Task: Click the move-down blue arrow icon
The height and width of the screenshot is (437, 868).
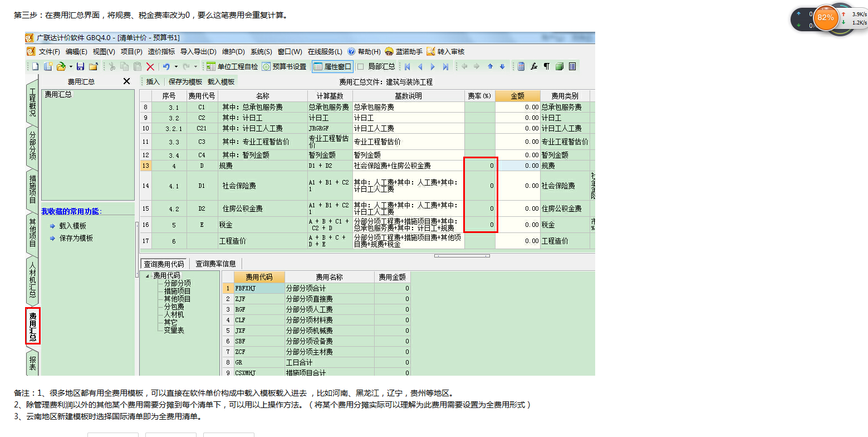Action: pos(502,66)
